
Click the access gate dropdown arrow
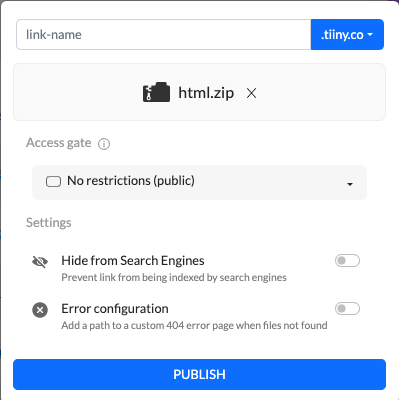(350, 184)
